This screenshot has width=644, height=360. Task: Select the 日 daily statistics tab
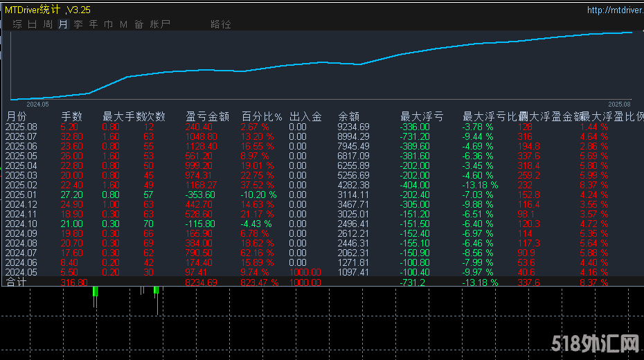pos(32,24)
